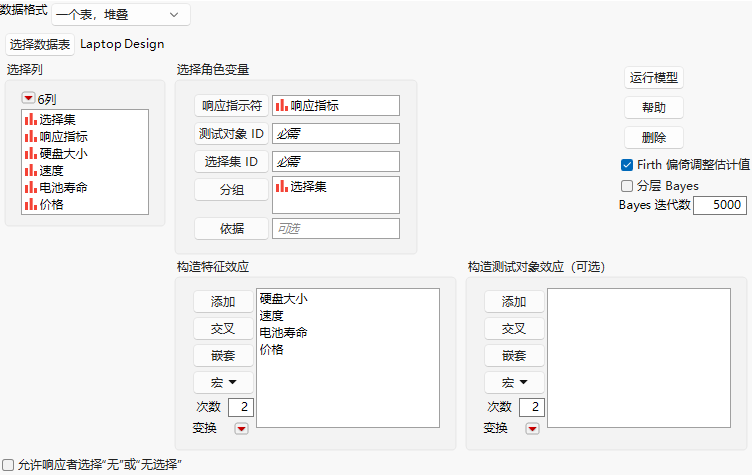Open the 变换 red triangle under 构造测试对象效应
752x475 pixels.
pos(532,428)
